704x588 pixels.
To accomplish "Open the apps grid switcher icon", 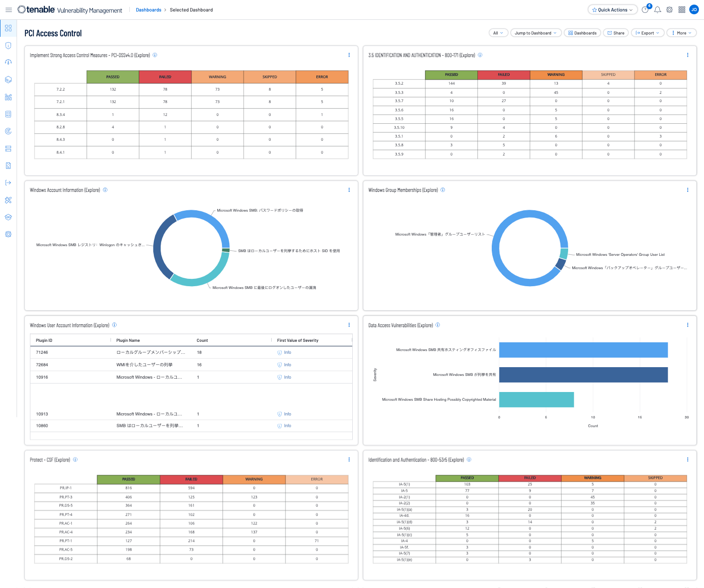I will click(x=682, y=10).
